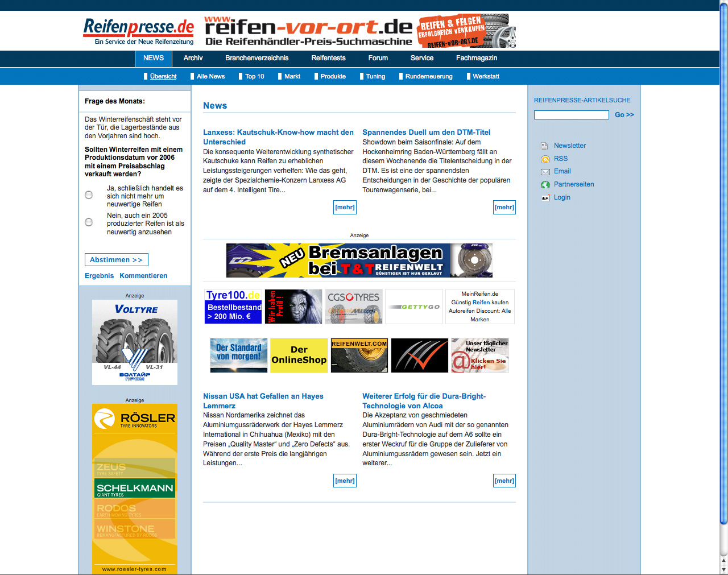
Task: Open the Service menu item
Action: click(422, 59)
